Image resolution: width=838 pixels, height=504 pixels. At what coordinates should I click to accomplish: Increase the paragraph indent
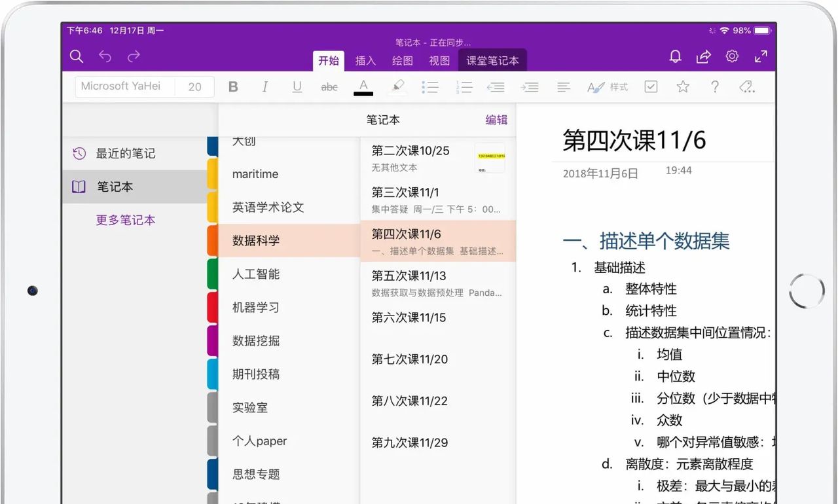click(530, 87)
